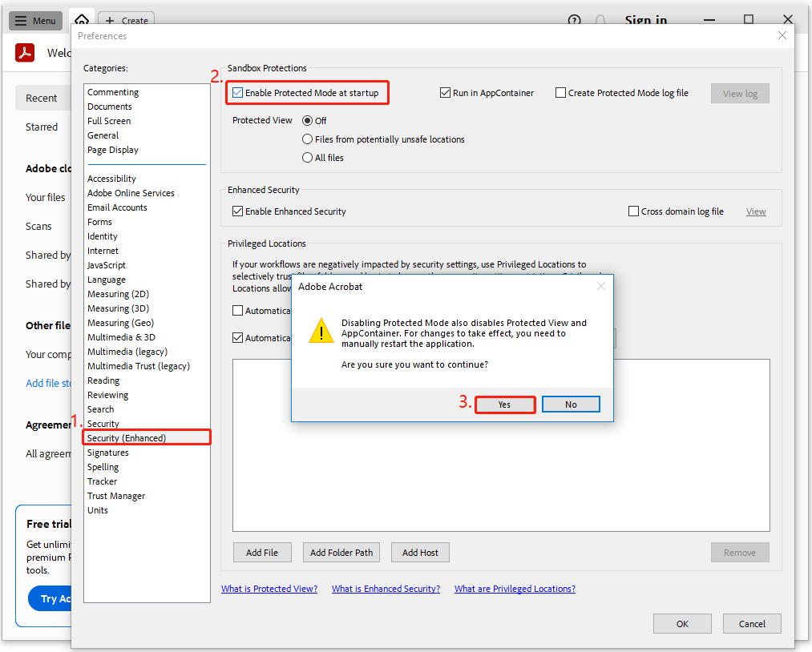Click OK in Preferences
812x652 pixels.
click(x=682, y=624)
